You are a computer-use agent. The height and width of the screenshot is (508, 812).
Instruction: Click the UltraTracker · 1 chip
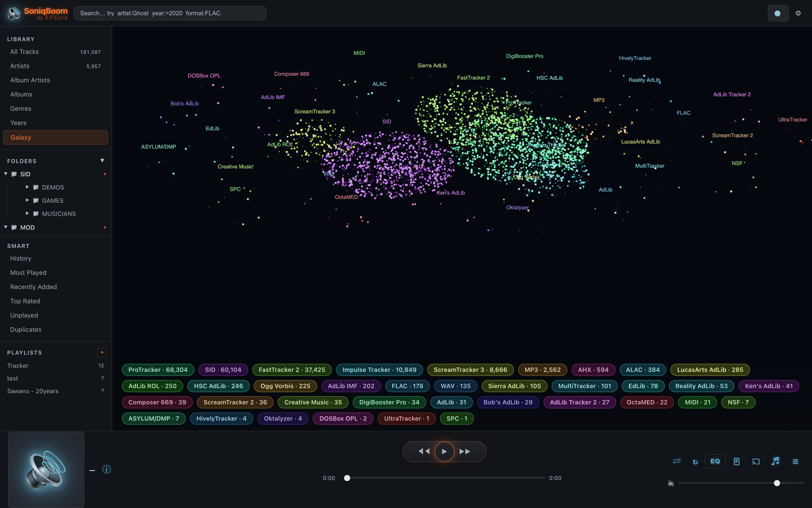click(406, 418)
